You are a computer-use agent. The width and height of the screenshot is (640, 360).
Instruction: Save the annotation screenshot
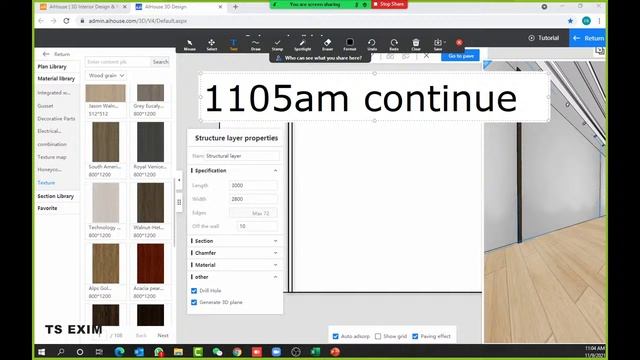coord(438,44)
